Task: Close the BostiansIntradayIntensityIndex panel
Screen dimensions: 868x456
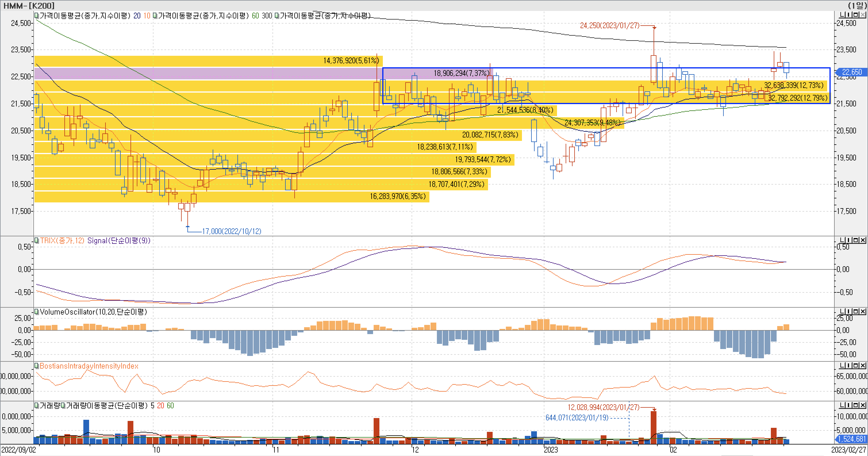Action: pyautogui.click(x=863, y=365)
